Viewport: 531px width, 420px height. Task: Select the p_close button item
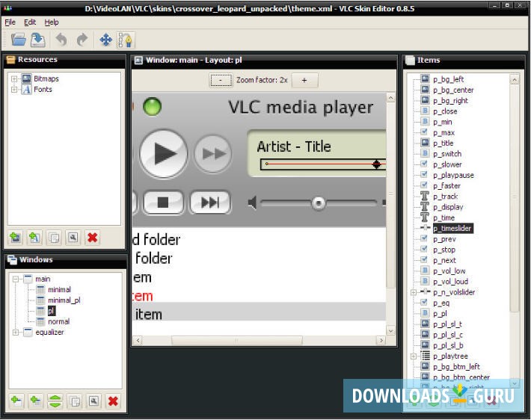click(445, 111)
